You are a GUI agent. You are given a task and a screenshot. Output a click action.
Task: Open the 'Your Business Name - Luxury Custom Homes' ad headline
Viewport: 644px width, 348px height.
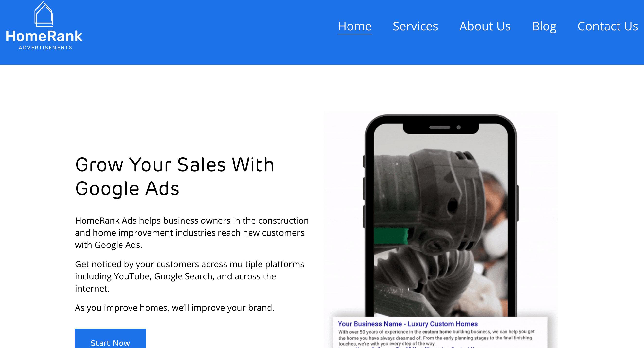[x=408, y=324]
